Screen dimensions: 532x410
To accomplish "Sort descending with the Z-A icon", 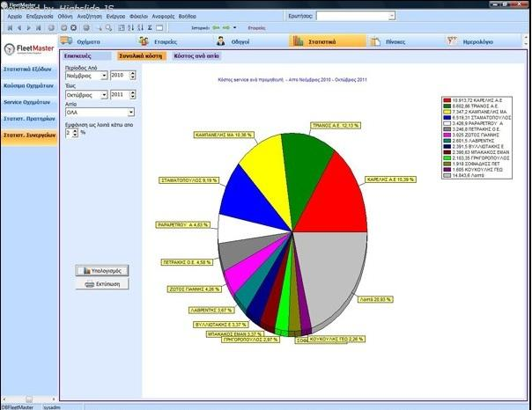I will tap(140, 28).
